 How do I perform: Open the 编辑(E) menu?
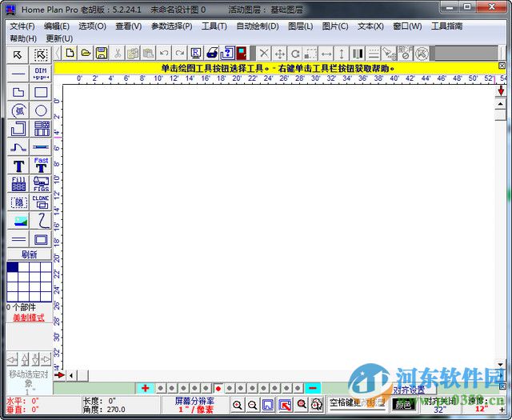tap(57, 26)
